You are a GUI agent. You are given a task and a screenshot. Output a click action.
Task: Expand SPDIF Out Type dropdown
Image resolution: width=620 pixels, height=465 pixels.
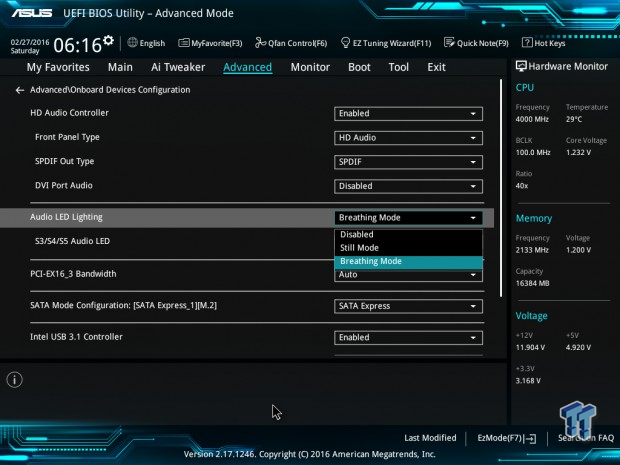(x=408, y=162)
